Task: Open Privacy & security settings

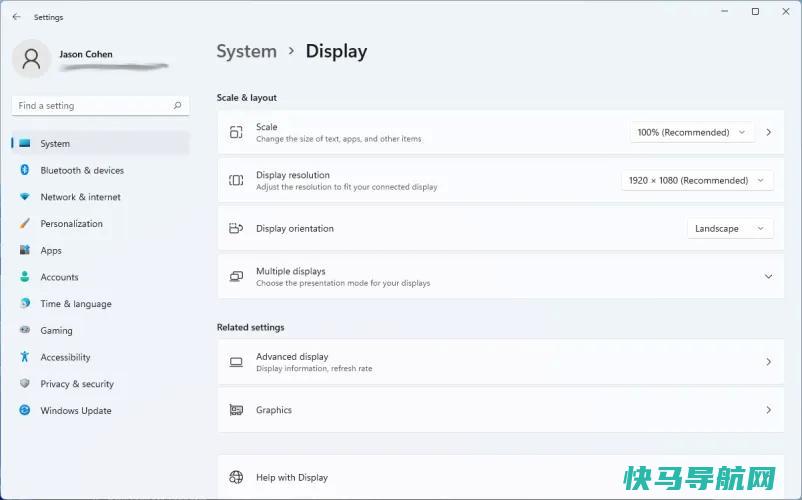Action: tap(100, 383)
